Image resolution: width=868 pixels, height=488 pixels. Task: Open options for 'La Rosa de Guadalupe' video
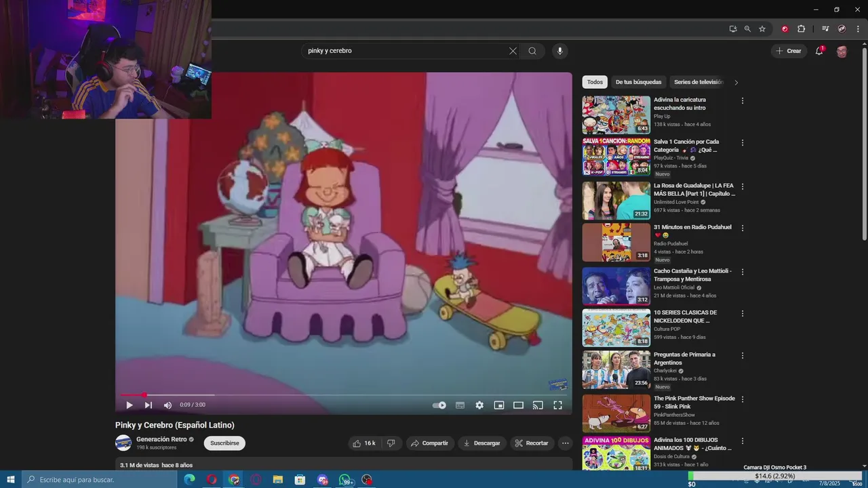tap(743, 186)
